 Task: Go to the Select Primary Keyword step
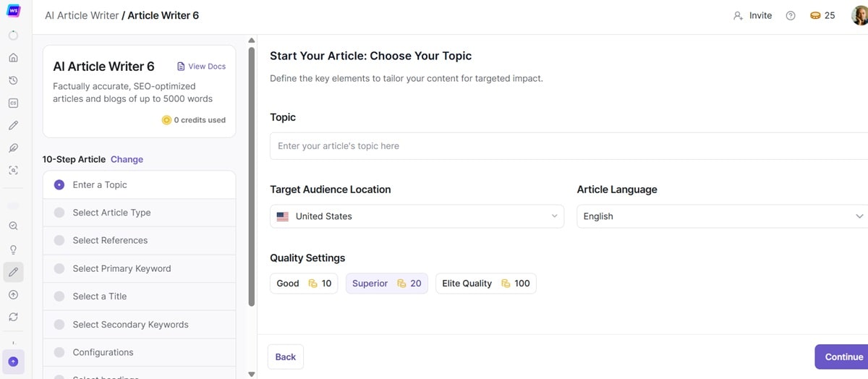pos(122,268)
